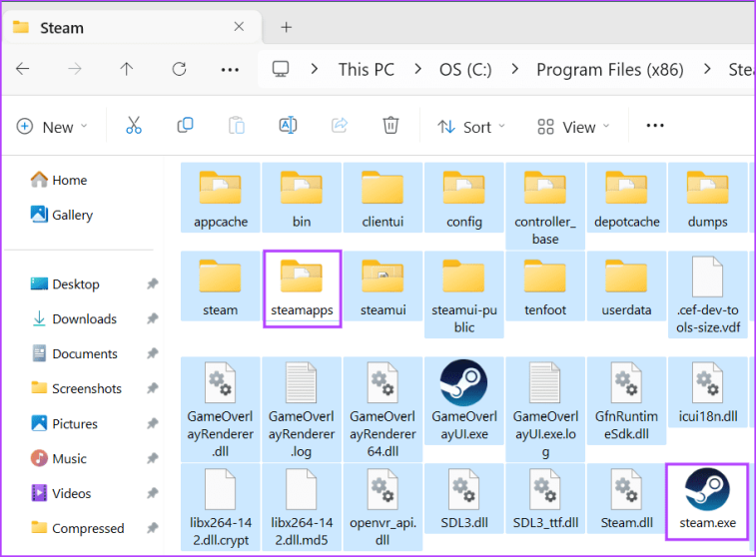This screenshot has height=557, width=756.
Task: Select libx264-142.dll.crypt file
Action: [221, 507]
